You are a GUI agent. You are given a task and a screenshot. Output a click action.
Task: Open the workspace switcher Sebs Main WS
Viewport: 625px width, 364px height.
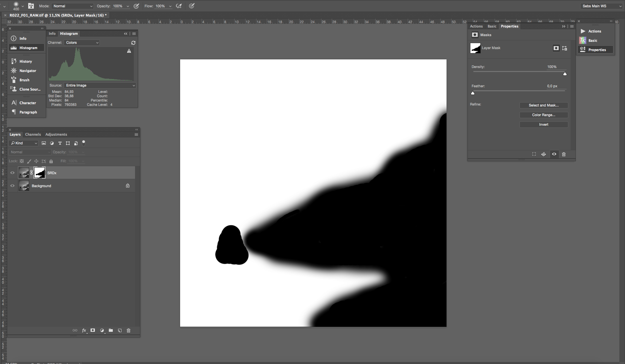pyautogui.click(x=602, y=6)
